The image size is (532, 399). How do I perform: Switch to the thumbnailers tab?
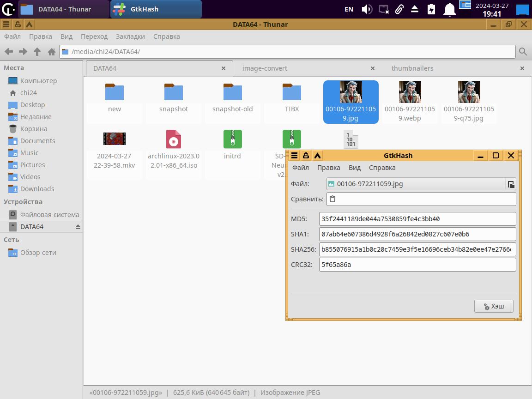tap(412, 68)
